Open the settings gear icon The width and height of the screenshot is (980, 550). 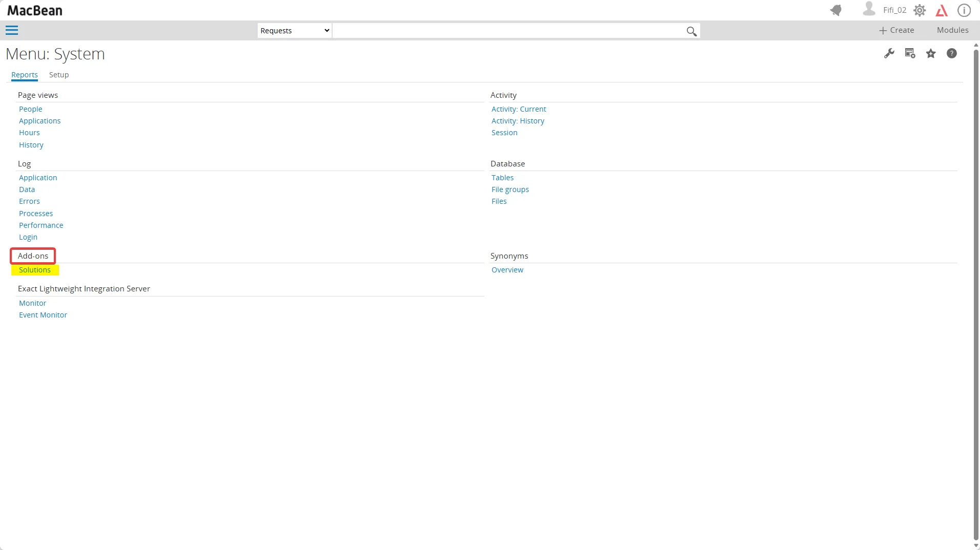point(920,10)
